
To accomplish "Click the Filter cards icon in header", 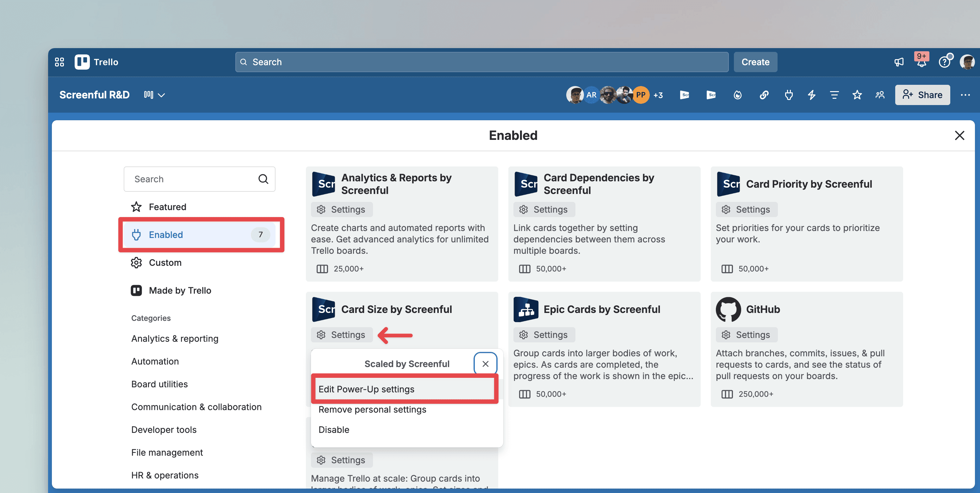I will 834,95.
